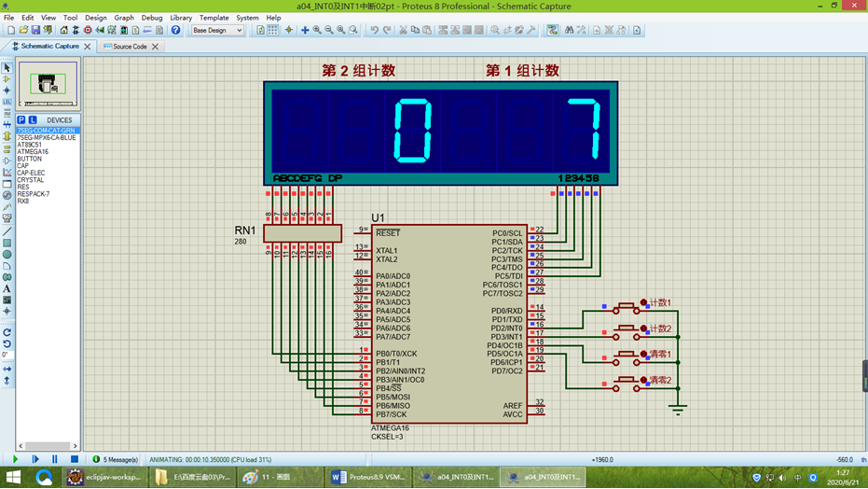The image size is (868, 489).
Task: Click the rotation angle field showing 0°
Action: (x=7, y=355)
